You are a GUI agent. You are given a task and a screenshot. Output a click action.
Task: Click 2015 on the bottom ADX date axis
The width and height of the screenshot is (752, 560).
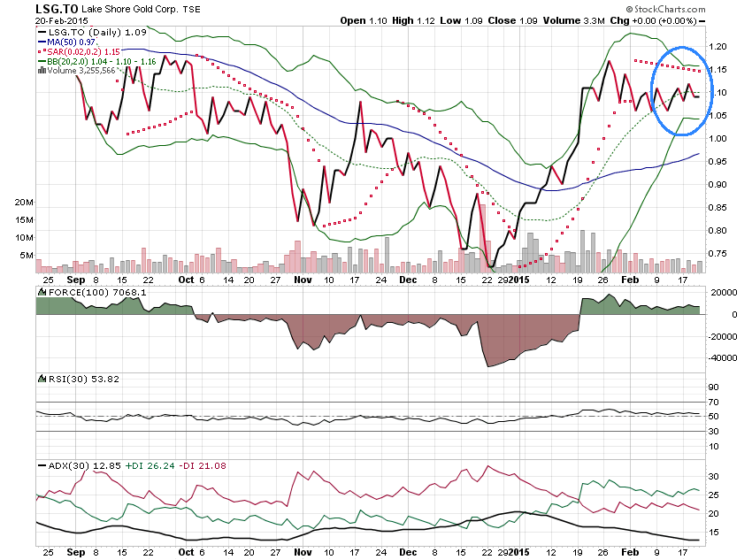pos(518,552)
